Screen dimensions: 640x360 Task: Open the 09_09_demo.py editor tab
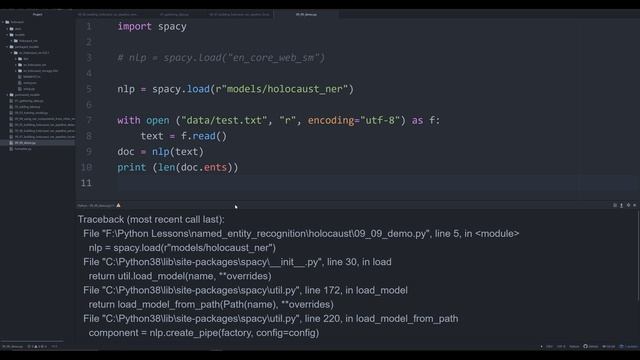[x=306, y=14]
